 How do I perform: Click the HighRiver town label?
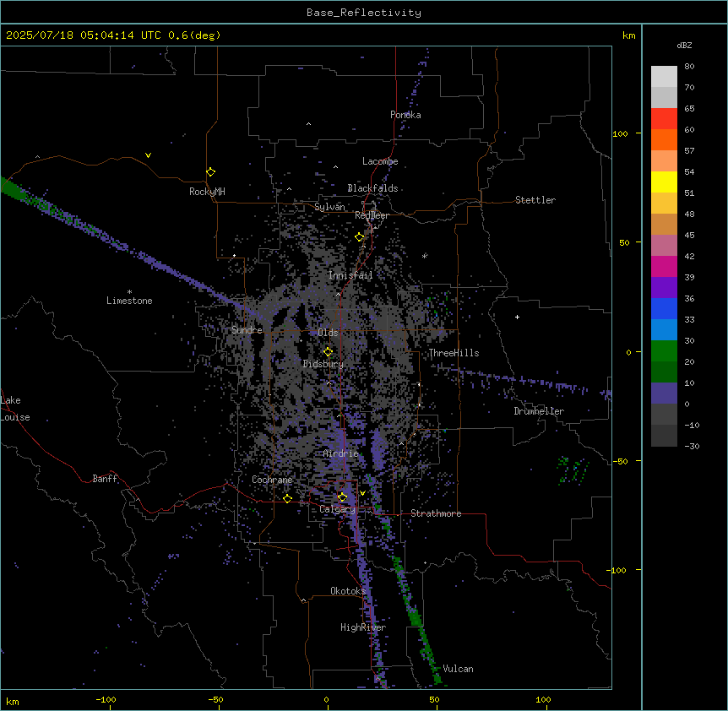363,627
